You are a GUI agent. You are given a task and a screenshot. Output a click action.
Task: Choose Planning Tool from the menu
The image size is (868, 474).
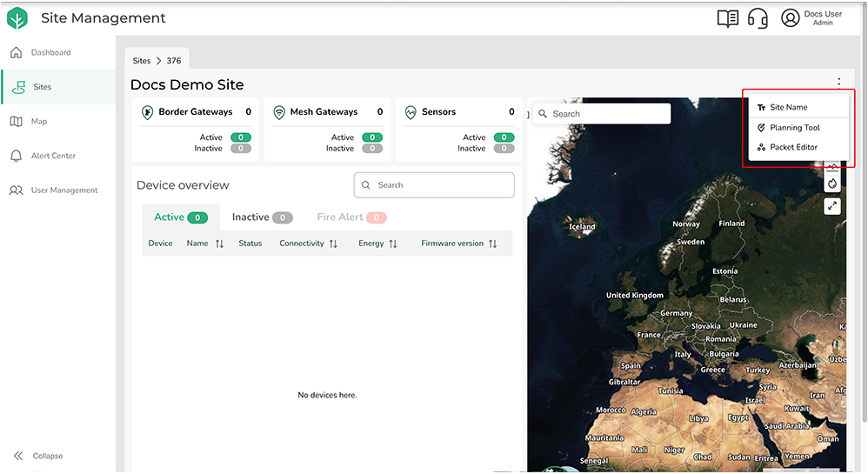pos(794,128)
